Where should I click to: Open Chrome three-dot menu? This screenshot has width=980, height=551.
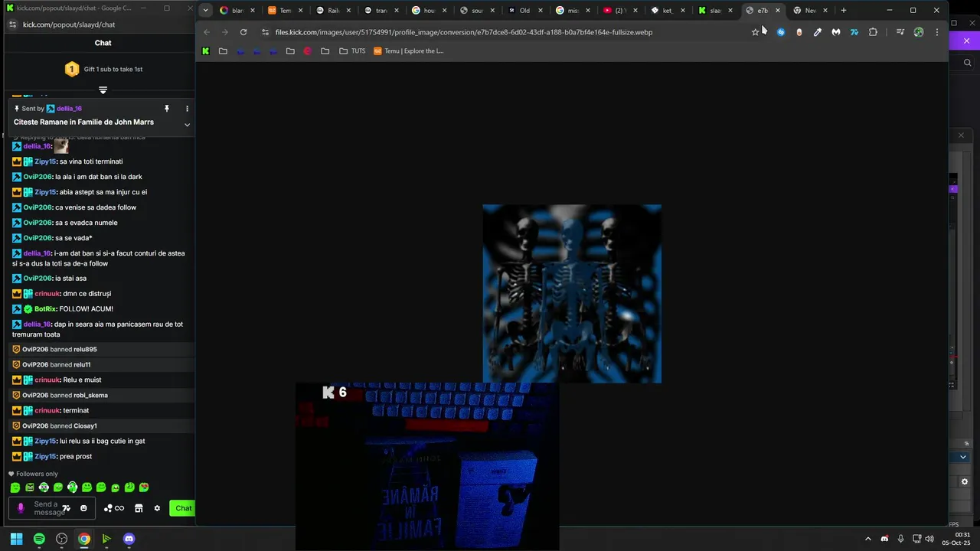937,32
